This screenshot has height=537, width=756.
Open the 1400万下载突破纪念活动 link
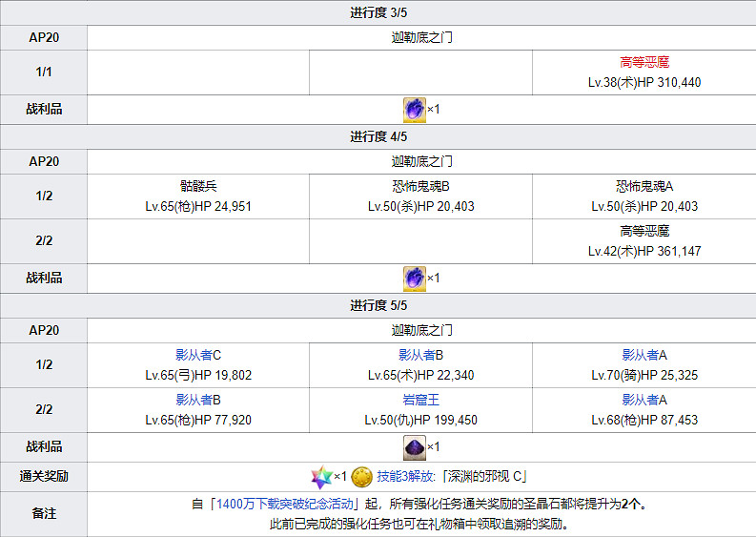click(x=285, y=505)
